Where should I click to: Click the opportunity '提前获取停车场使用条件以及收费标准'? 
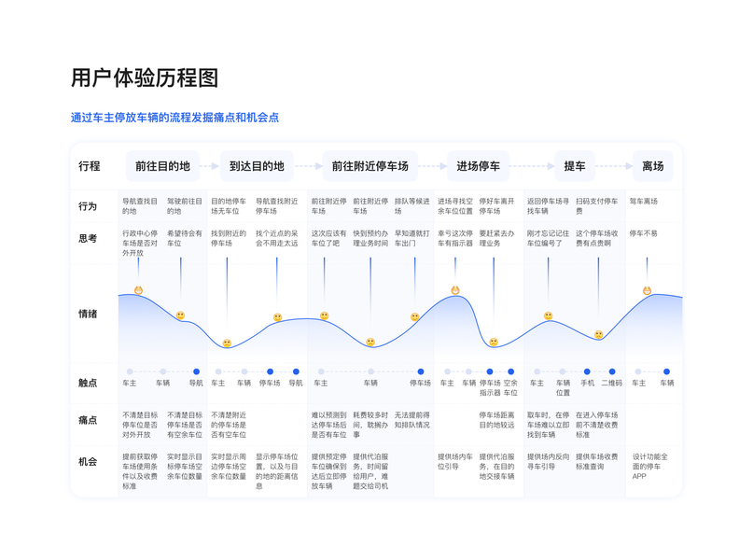140,471
